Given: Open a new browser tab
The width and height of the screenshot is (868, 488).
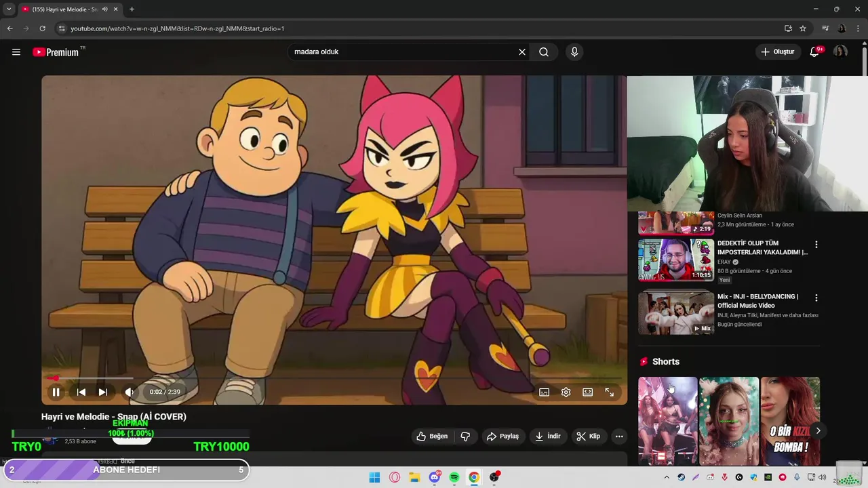Looking at the screenshot, I should (x=132, y=9).
